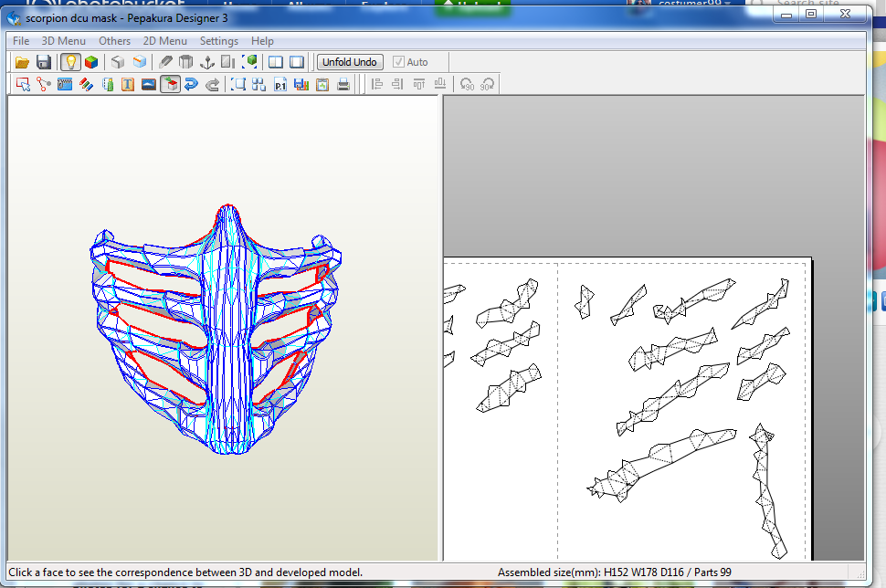Click the blue zipper flap icon
The width and height of the screenshot is (886, 588).
pos(65,85)
